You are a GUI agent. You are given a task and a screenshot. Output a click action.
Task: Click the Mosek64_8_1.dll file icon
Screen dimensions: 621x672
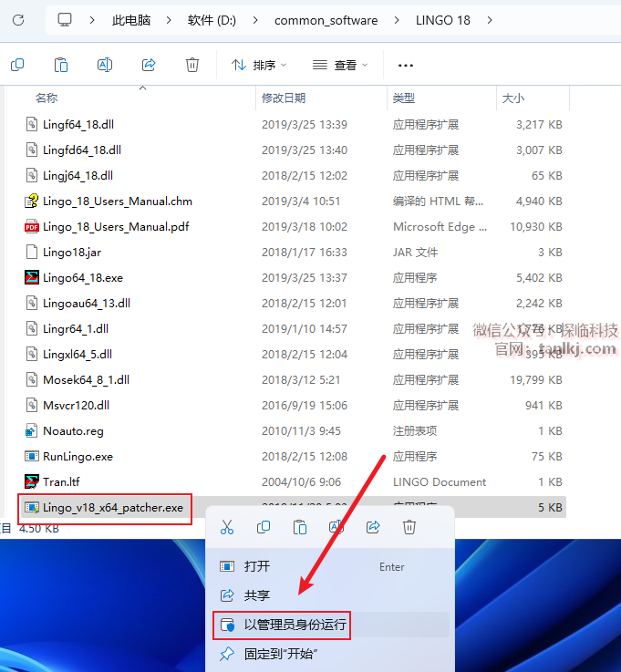pos(32,379)
